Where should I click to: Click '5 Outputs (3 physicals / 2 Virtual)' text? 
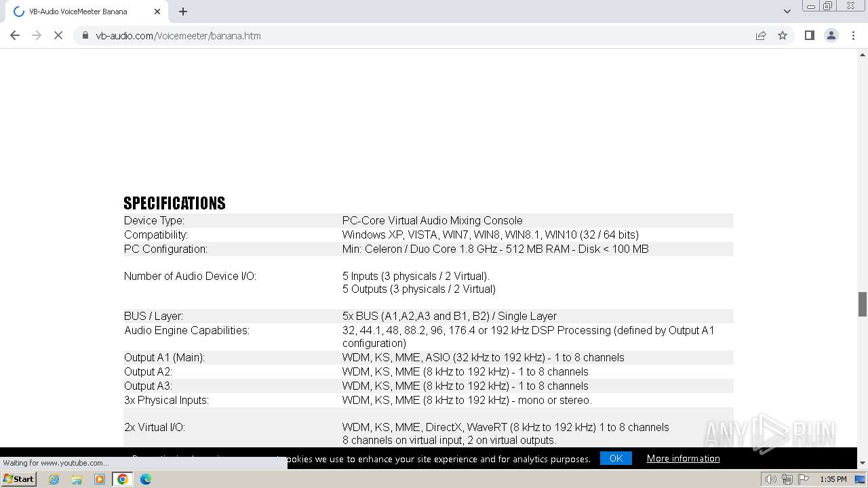(x=419, y=289)
